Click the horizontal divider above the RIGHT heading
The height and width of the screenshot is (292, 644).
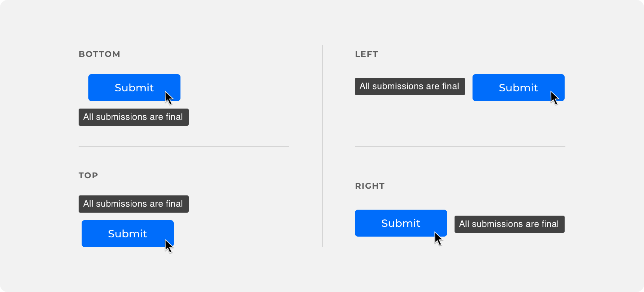tap(460, 146)
